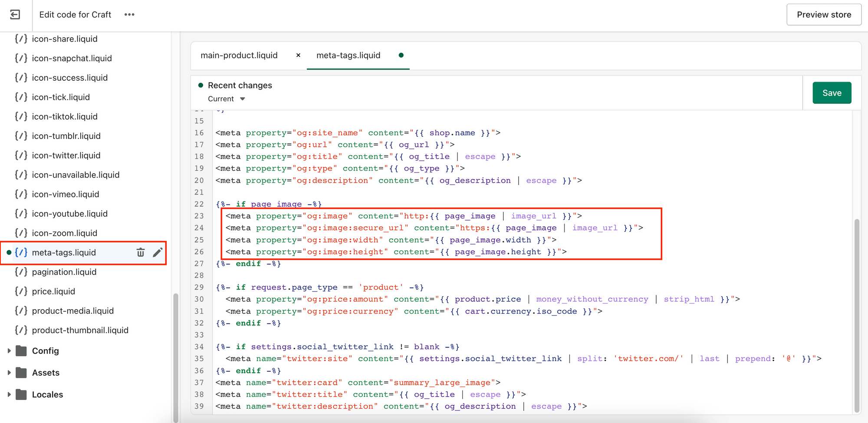The image size is (868, 423).
Task: Switch to the main-product.liquid tab
Action: (239, 56)
